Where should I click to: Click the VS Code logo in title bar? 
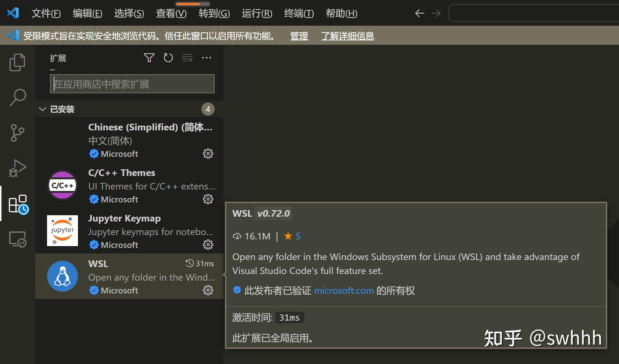(13, 13)
